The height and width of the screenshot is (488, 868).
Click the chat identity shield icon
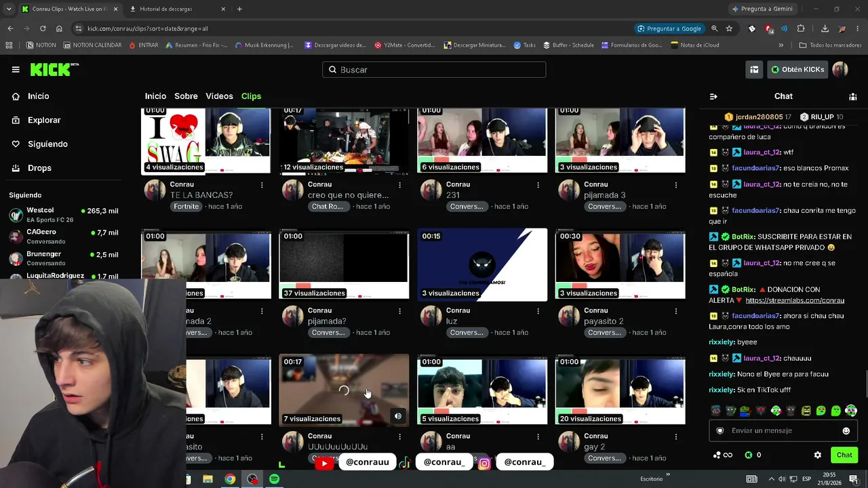pos(720,430)
